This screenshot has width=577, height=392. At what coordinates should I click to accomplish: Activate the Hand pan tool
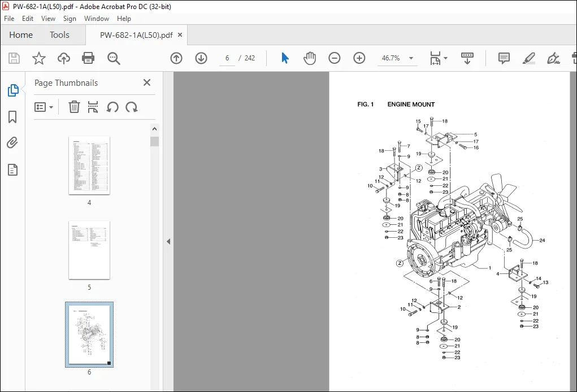[310, 58]
